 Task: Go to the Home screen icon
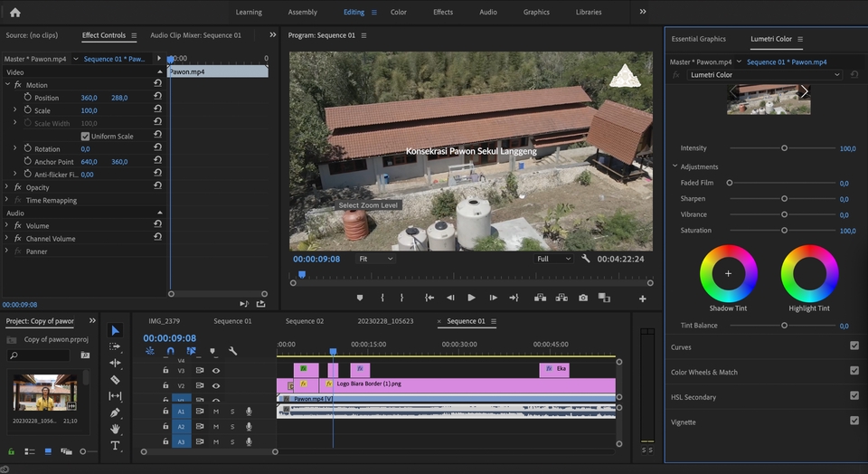click(x=15, y=12)
